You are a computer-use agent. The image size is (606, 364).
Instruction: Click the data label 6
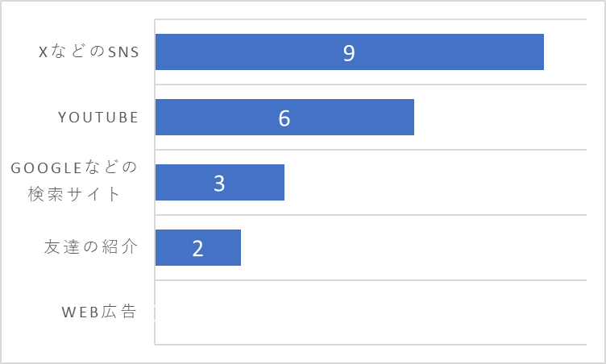point(284,118)
